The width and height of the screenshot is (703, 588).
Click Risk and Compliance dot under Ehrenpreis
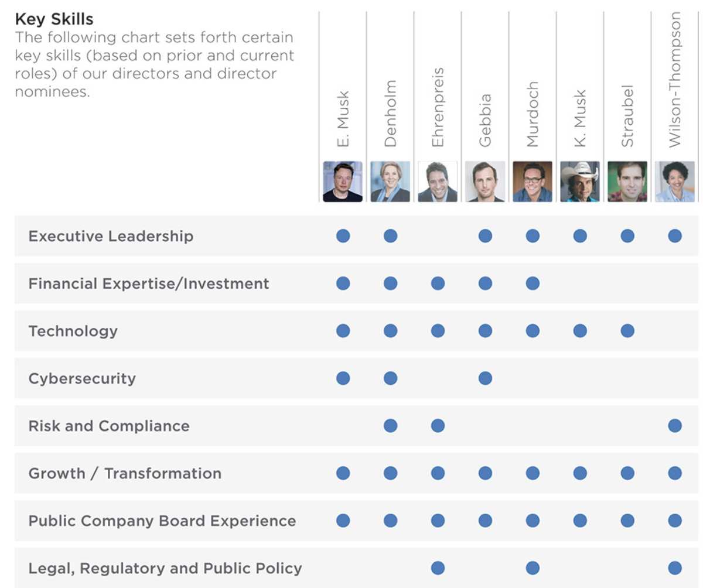[x=438, y=425]
